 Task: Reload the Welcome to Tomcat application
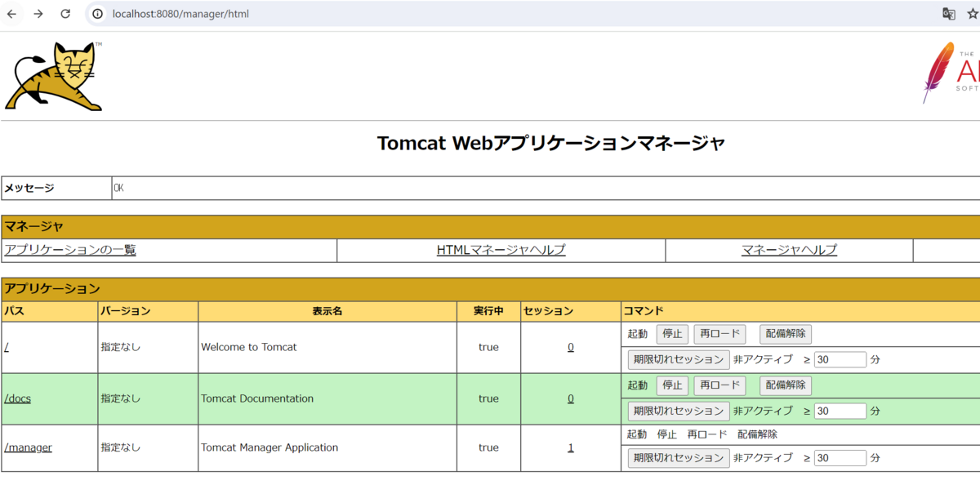pos(719,334)
